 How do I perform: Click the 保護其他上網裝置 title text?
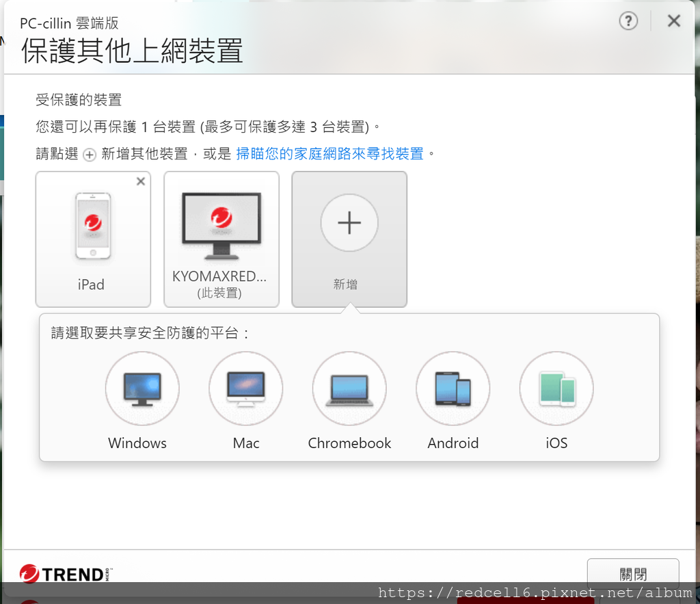tap(132, 51)
